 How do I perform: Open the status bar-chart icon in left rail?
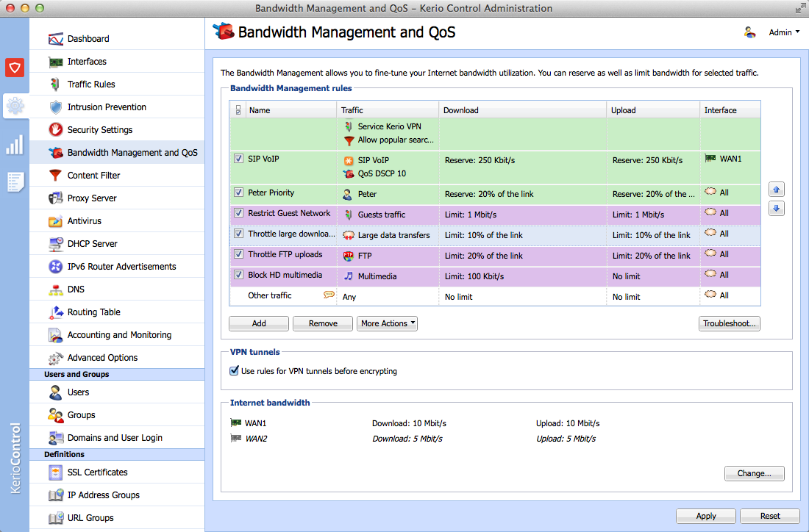15,145
